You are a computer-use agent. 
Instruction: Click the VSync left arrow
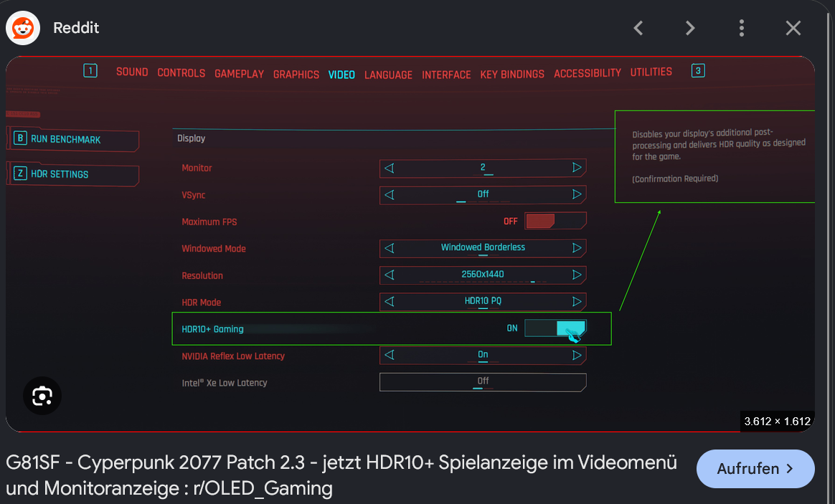tap(390, 195)
